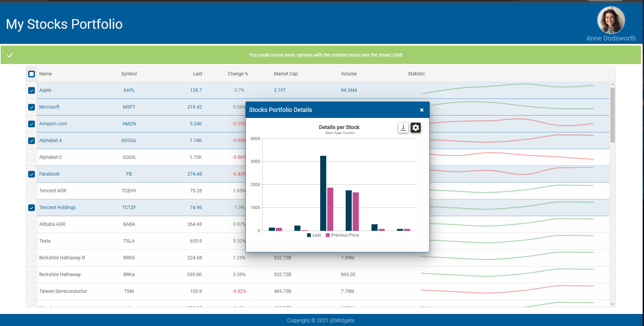Click Berkshire Hathaway B market cap 532.72B
The height and width of the screenshot is (326, 644).
(x=283, y=258)
